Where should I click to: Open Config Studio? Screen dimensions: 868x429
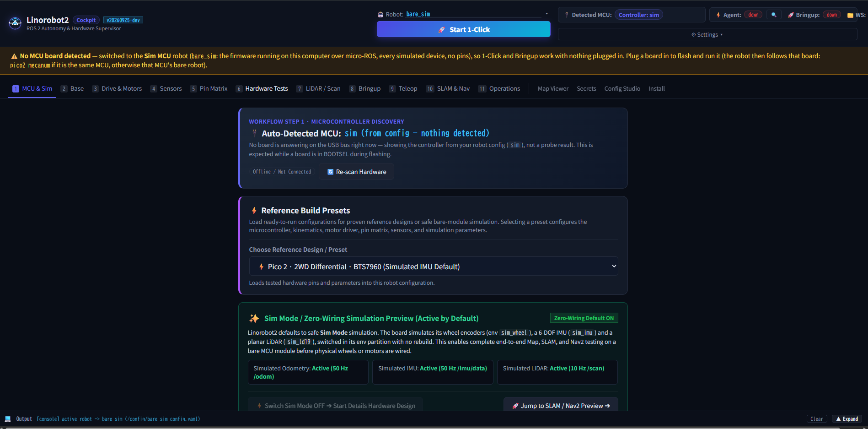click(622, 89)
